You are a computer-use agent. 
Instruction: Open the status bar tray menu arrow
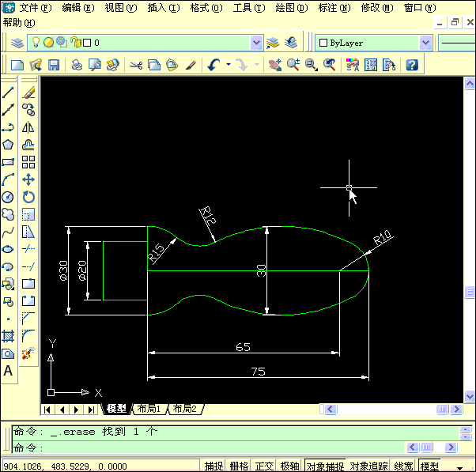(460, 468)
